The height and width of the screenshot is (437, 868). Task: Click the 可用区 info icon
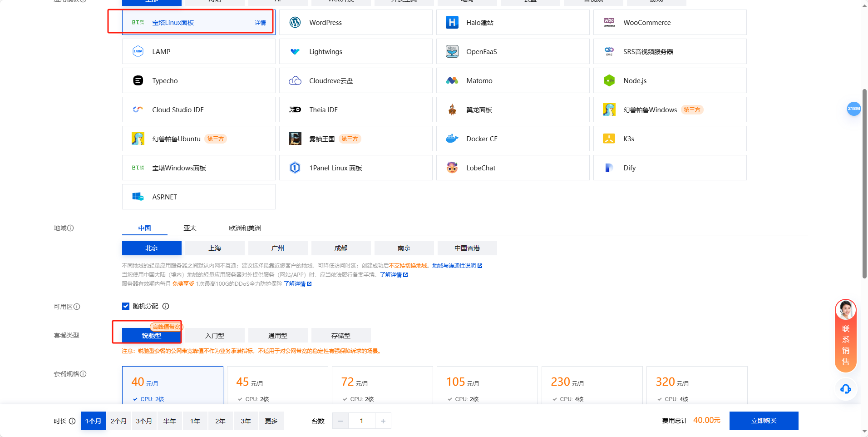pos(77,307)
